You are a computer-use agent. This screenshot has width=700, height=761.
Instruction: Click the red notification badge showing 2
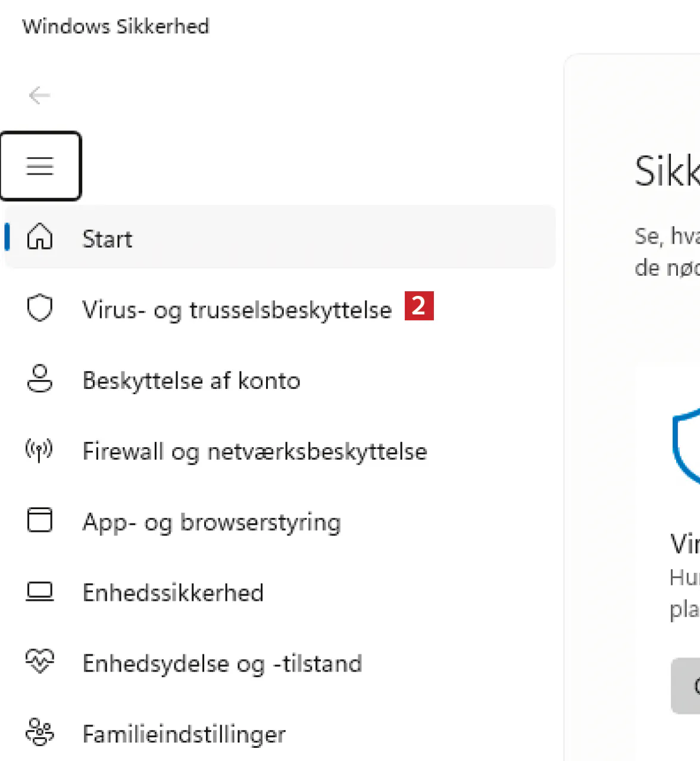[x=419, y=306]
